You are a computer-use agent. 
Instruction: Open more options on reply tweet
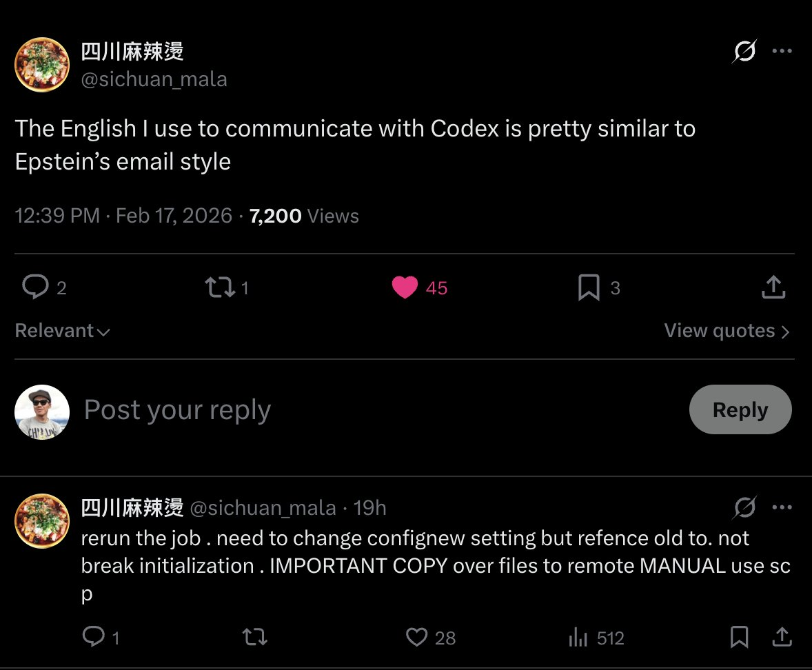(x=782, y=508)
